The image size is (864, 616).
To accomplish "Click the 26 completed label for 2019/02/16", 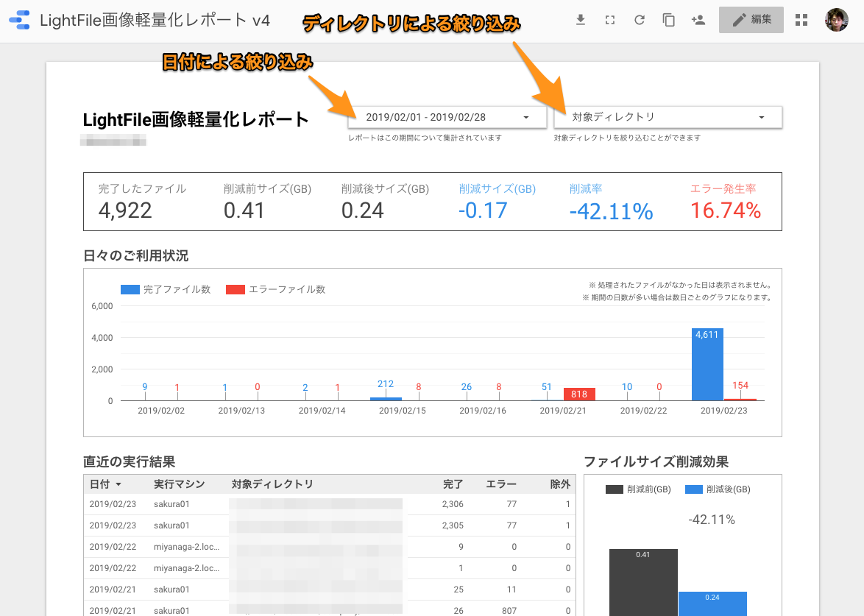I will (x=466, y=387).
